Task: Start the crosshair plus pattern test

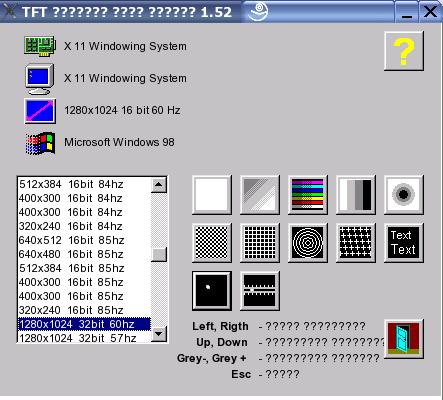Action: pos(356,243)
